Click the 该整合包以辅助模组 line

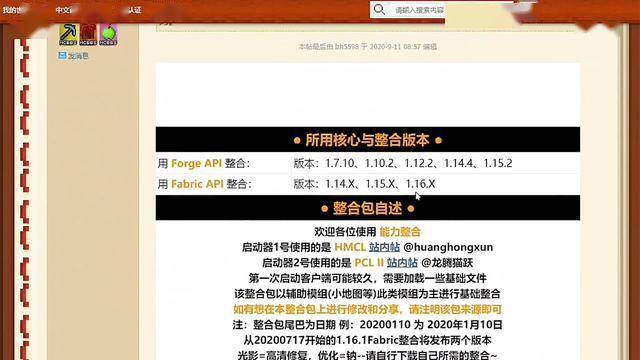click(x=367, y=294)
